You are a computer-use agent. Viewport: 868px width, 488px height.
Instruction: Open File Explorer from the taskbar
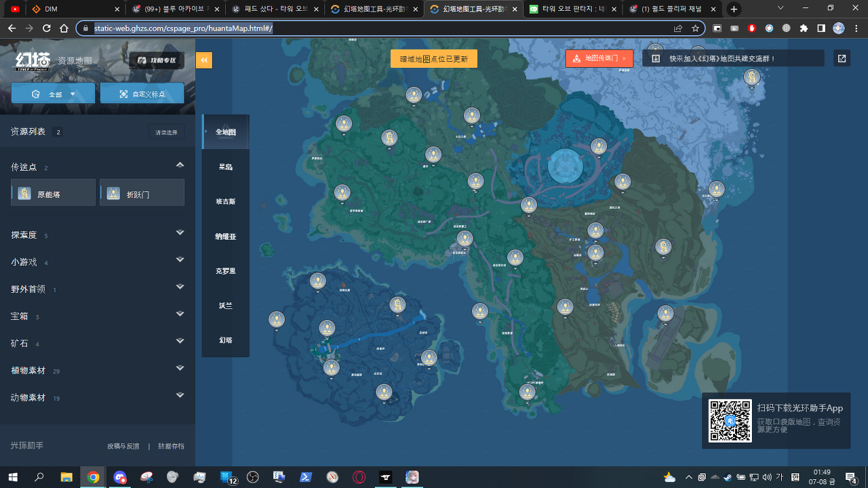(x=66, y=477)
